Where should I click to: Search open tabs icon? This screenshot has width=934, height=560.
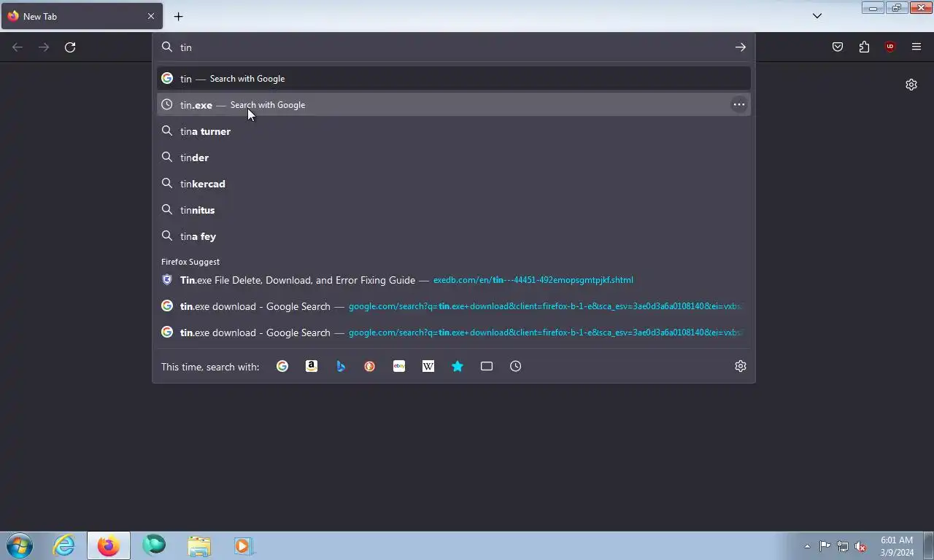(487, 366)
